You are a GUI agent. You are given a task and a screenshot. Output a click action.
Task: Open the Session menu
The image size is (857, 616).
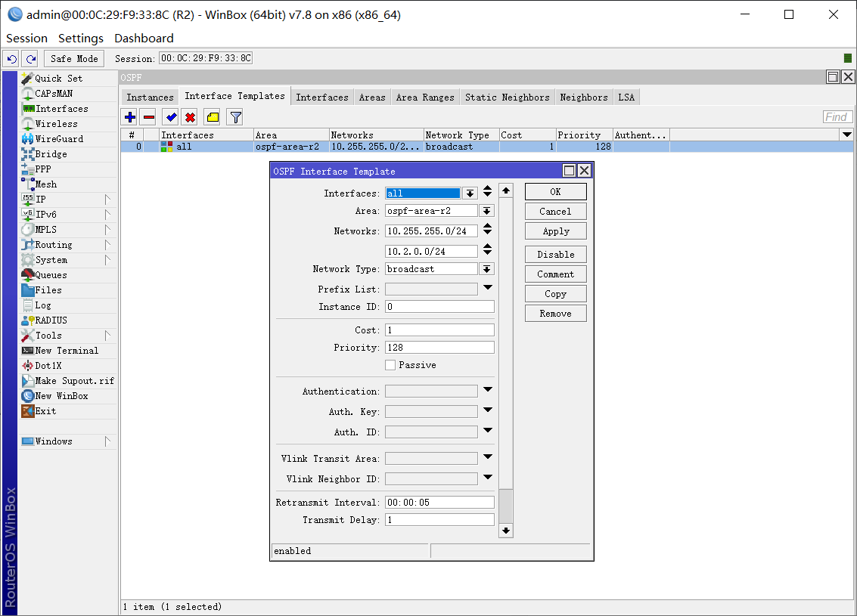[26, 39]
